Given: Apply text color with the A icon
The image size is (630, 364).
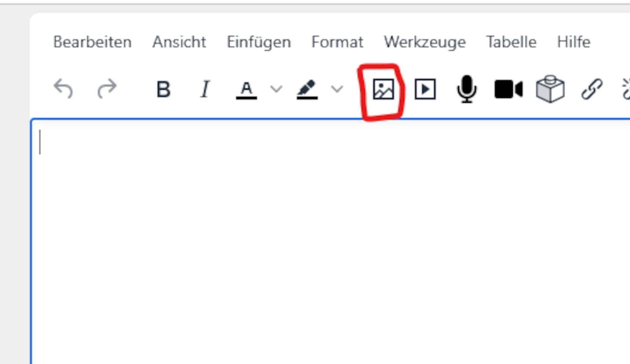Looking at the screenshot, I should 246,90.
